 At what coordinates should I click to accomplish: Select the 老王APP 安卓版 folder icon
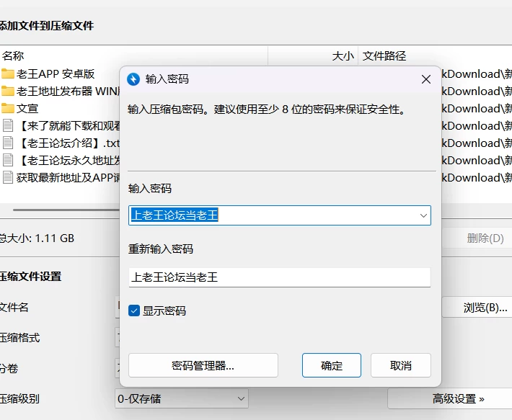click(7, 74)
